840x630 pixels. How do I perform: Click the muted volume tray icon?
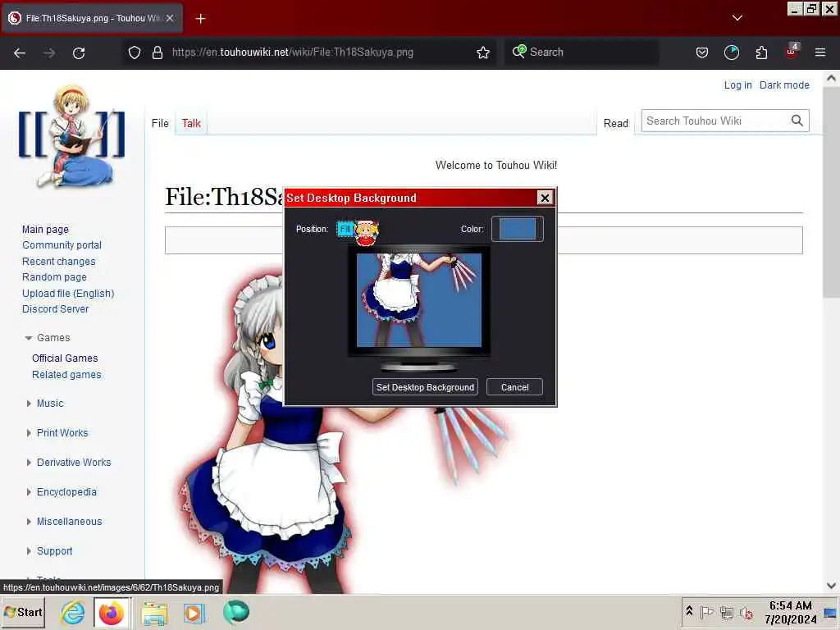pos(746,612)
